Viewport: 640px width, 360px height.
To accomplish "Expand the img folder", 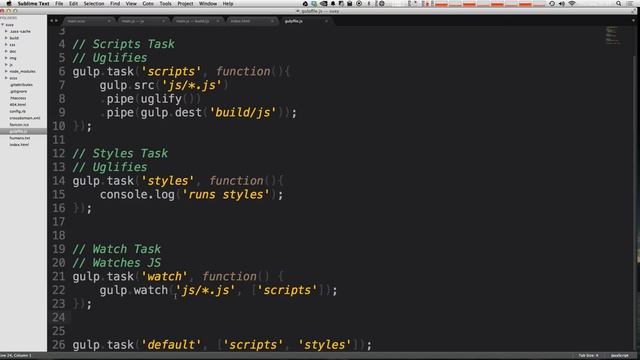I will point(6,58).
